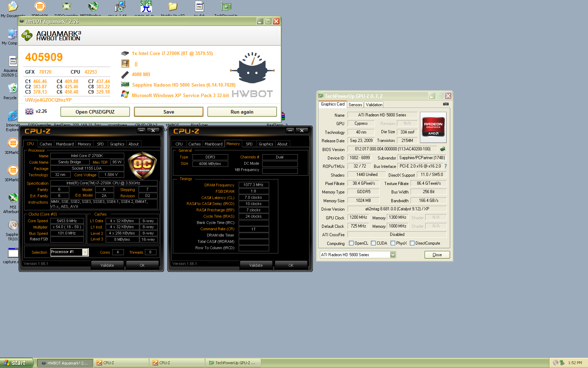This screenshot has width=588, height=368.
Task: Open My Computer desktop icon
Action: (12, 34)
